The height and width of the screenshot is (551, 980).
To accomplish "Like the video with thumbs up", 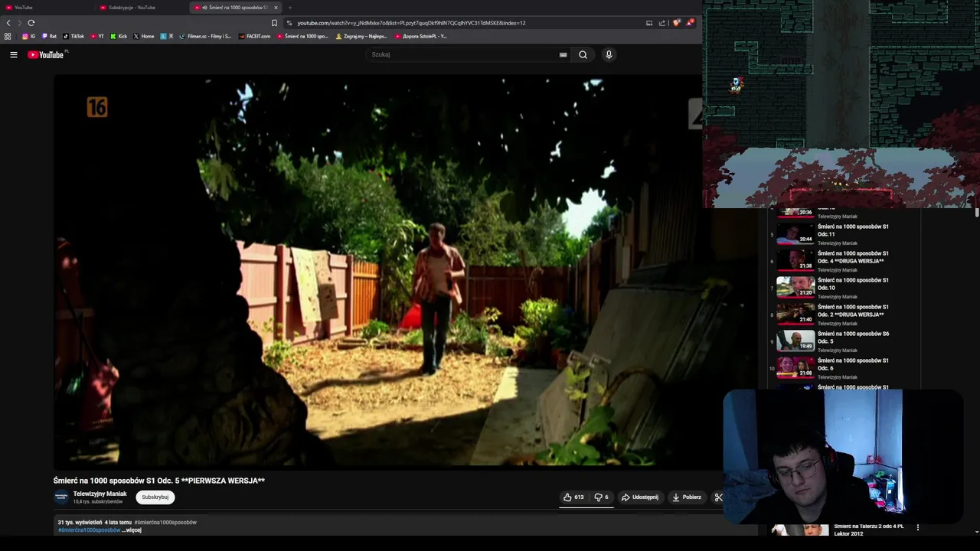I will [573, 497].
